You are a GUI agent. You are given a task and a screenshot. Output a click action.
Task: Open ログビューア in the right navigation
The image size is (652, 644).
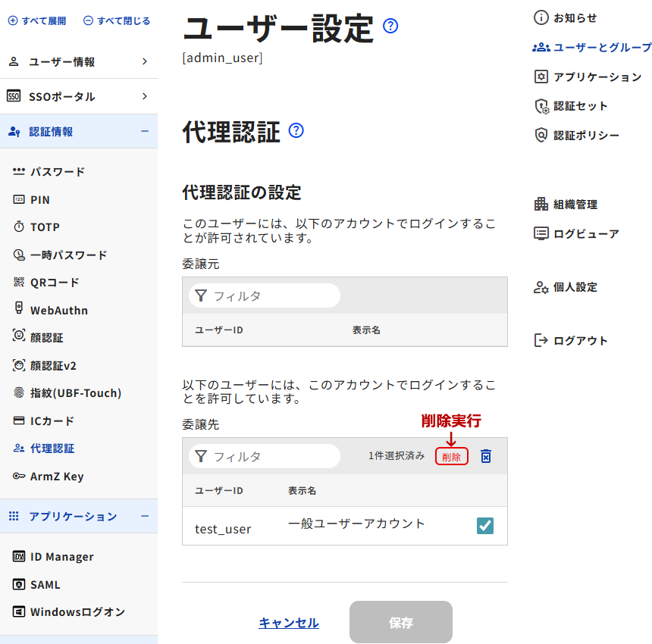585,233
